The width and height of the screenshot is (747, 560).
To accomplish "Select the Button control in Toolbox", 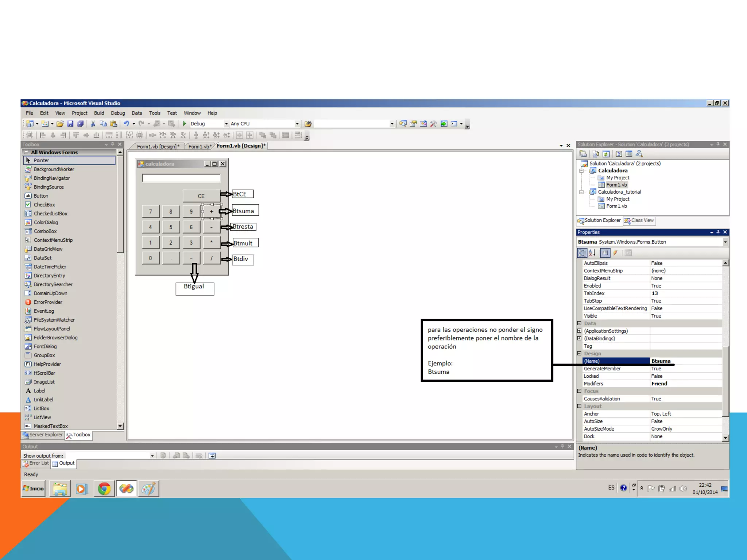I will (x=41, y=196).
